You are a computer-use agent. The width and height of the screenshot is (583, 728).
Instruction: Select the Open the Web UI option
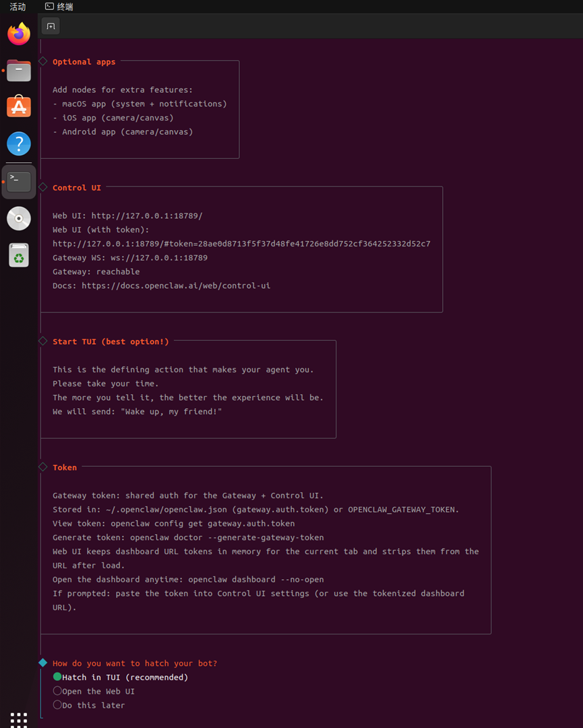click(94, 692)
